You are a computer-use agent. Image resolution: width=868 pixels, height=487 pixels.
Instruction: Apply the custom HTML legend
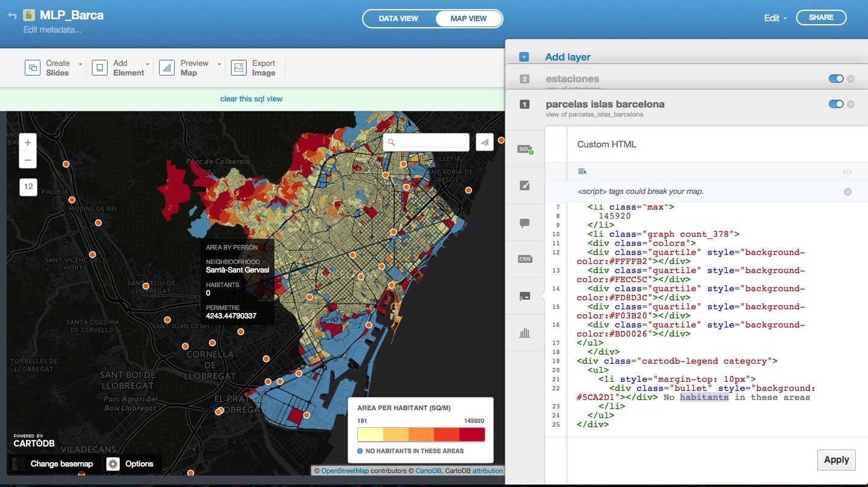click(x=836, y=460)
